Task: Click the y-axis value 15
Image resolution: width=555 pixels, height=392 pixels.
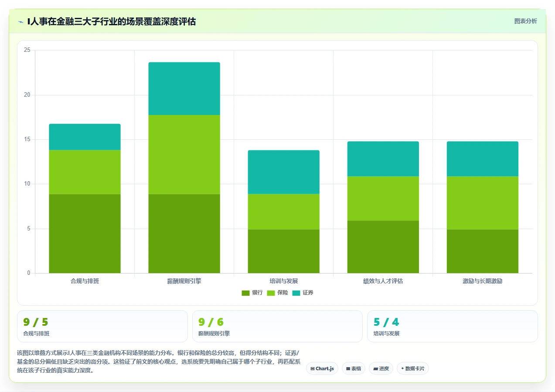Action: [x=27, y=139]
